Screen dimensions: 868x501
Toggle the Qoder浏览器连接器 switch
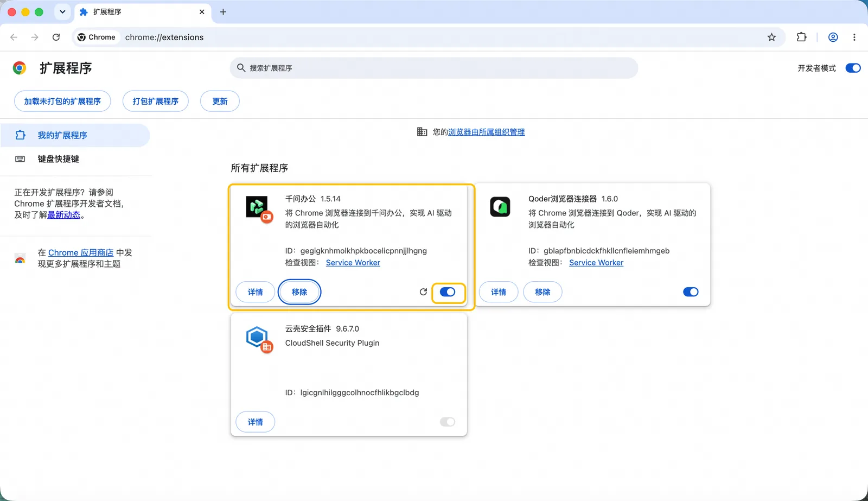pyautogui.click(x=691, y=292)
